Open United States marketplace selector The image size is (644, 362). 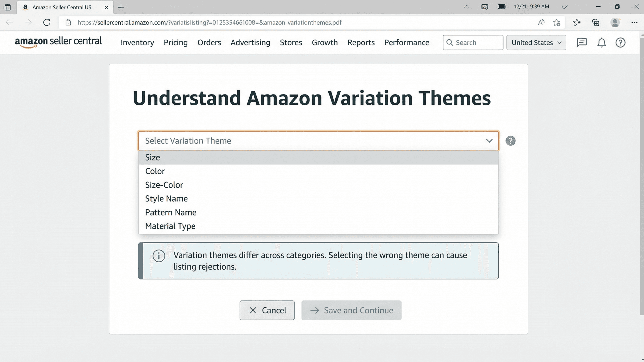click(x=536, y=42)
